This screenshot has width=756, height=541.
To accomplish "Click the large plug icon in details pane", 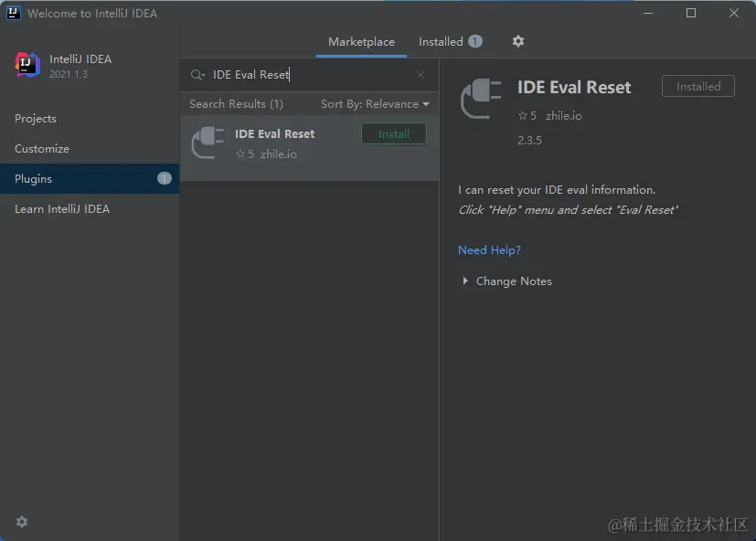I will (x=481, y=99).
